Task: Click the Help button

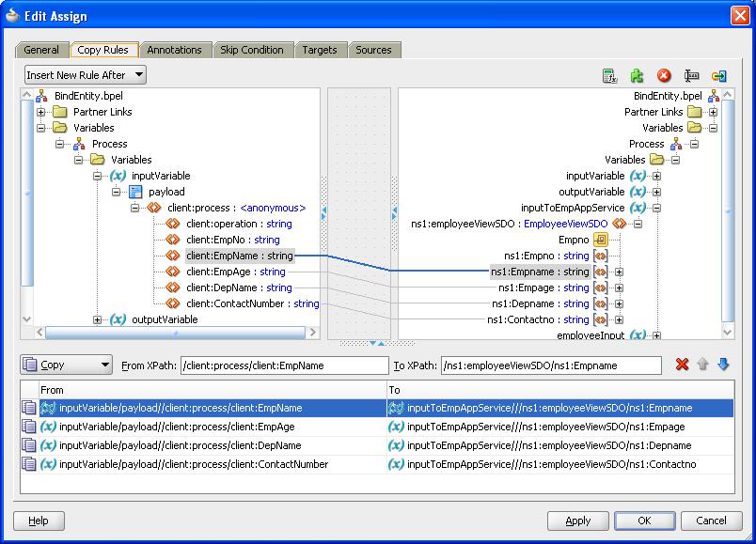Action: tap(38, 521)
